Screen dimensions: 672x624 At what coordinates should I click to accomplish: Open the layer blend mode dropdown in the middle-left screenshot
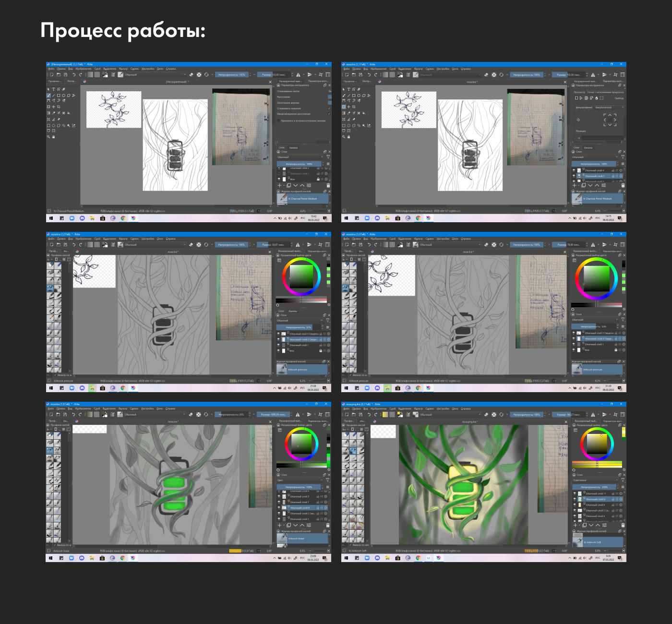[x=300, y=320]
